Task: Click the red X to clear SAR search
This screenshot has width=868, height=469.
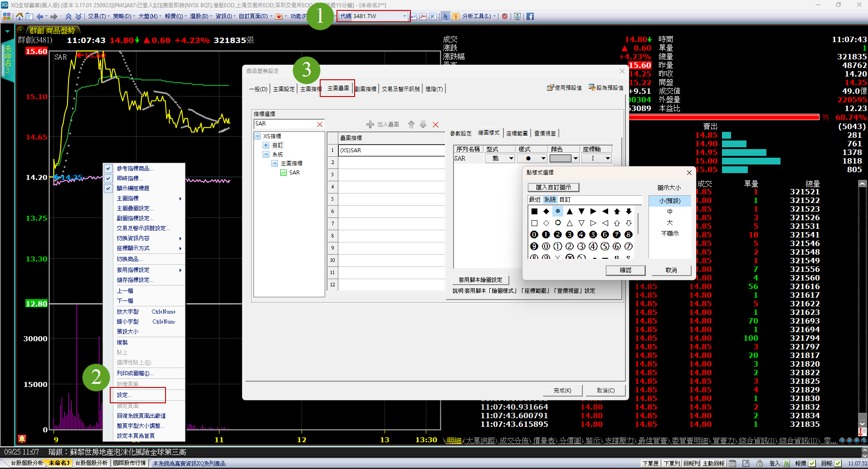Action: click(x=320, y=124)
